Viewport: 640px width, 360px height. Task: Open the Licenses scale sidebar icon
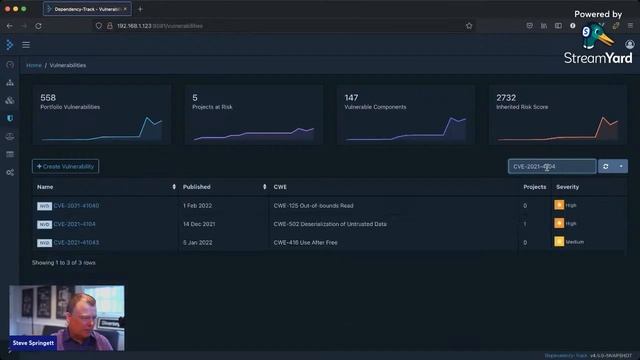[x=10, y=136]
